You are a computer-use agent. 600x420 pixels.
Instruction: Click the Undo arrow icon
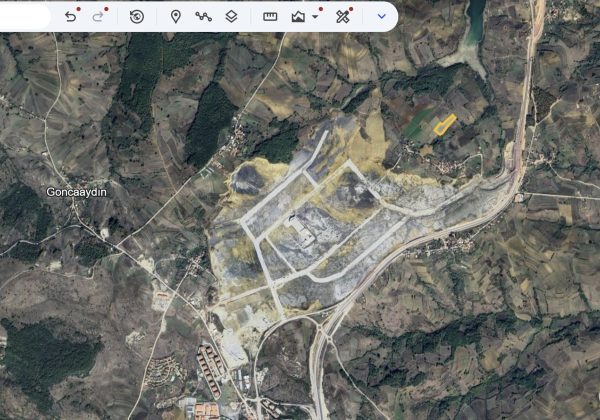coord(70,16)
